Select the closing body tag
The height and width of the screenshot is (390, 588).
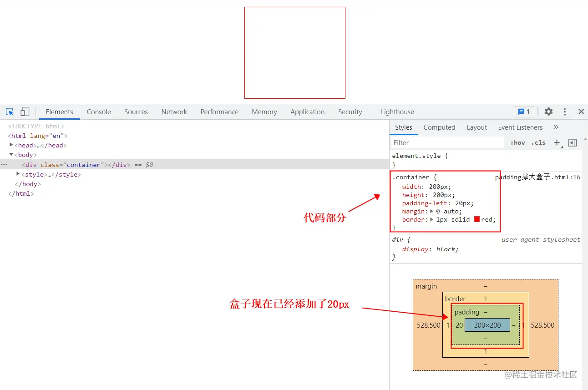point(28,184)
